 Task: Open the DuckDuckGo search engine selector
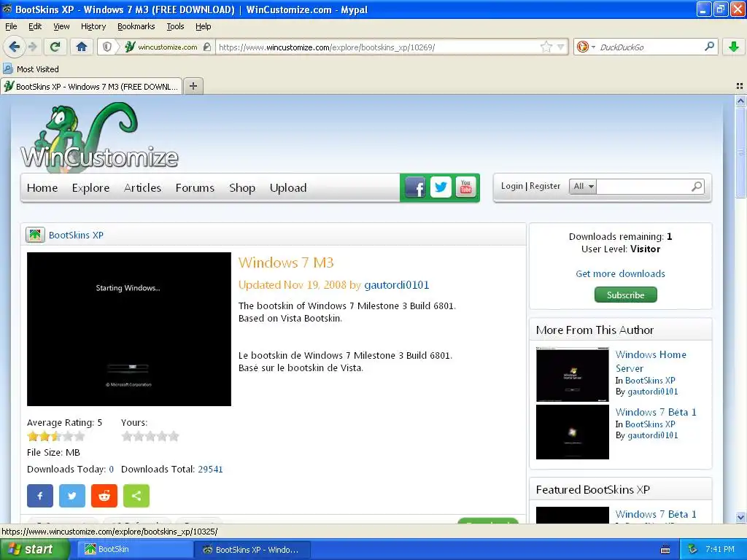tap(586, 47)
